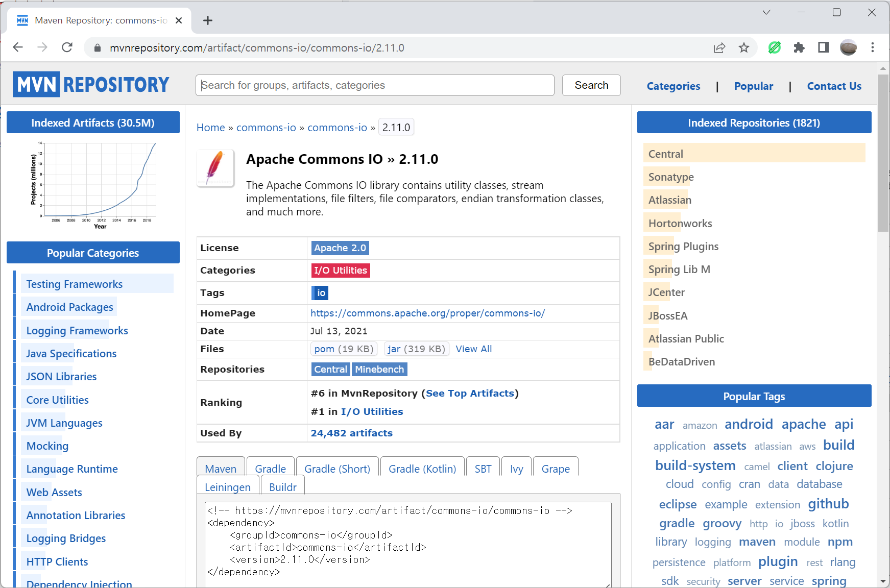Go back using the browser back arrow

18,47
